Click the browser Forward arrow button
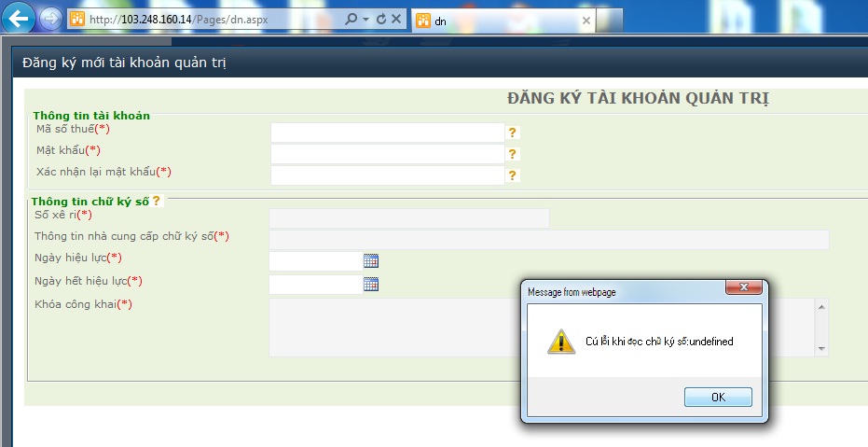Viewport: 868px width, 447px height. [x=50, y=18]
